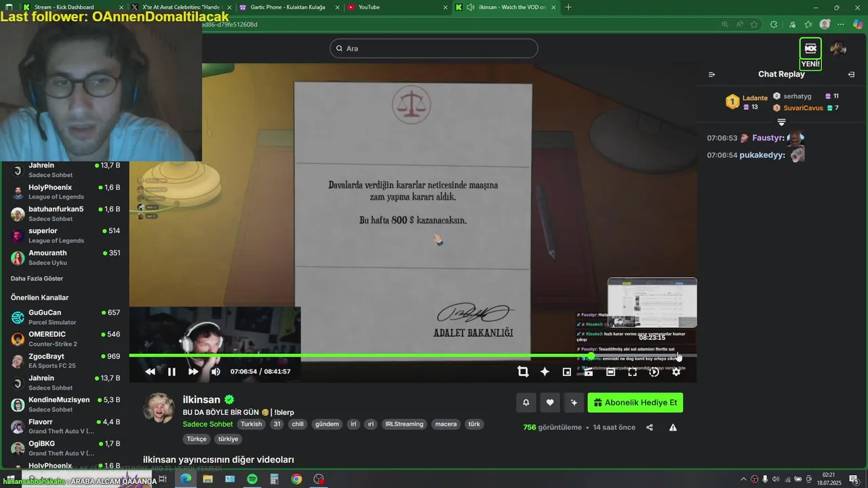The height and width of the screenshot is (488, 868).
Task: Enter fullscreen video mode
Action: (x=632, y=371)
